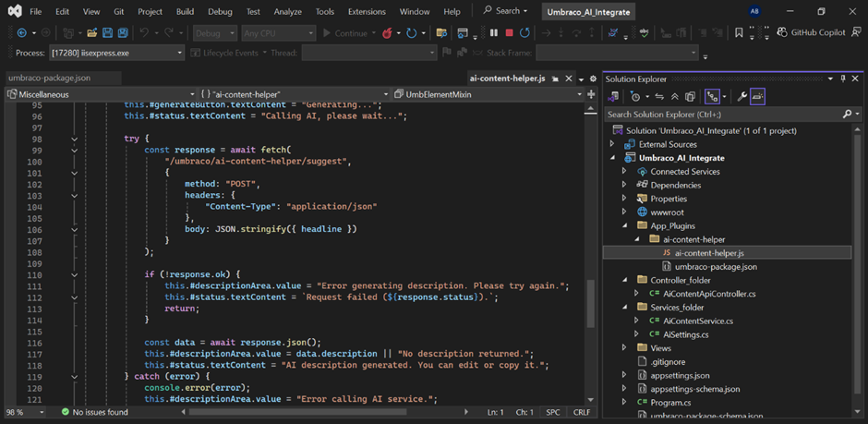868x424 pixels.
Task: Open Solution Explorer Properties wrench icon
Action: pos(741,97)
